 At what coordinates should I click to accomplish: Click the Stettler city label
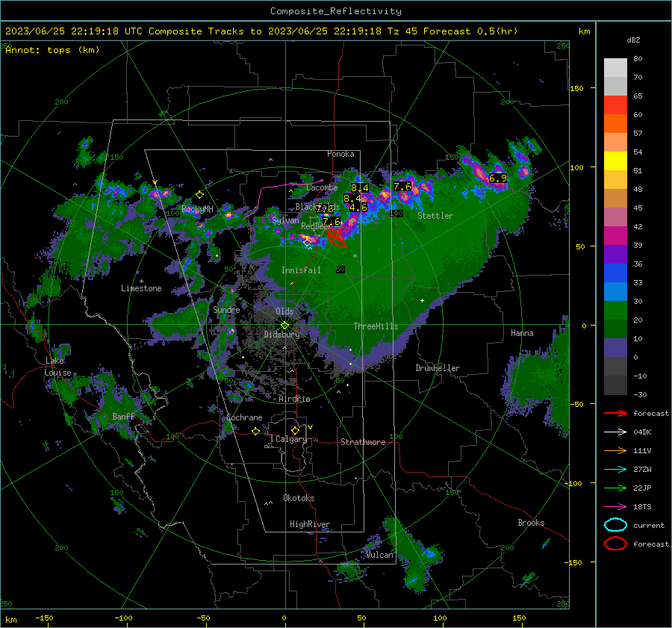[435, 216]
